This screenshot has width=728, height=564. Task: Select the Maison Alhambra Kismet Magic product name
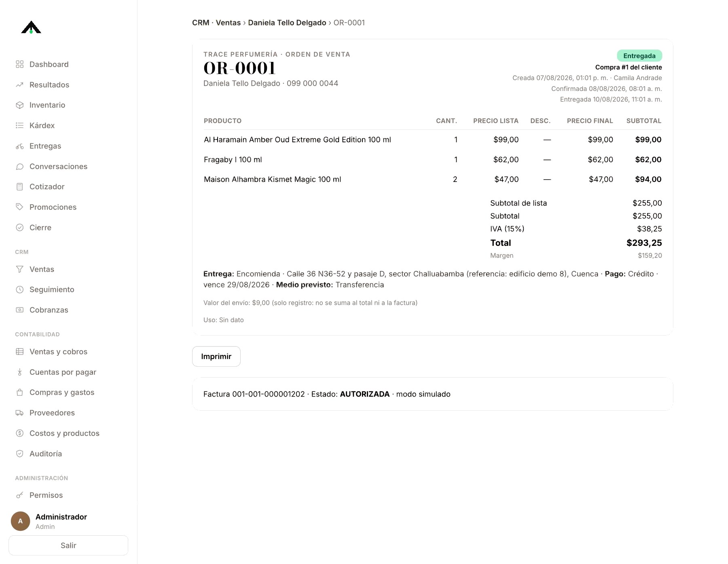[x=273, y=179]
